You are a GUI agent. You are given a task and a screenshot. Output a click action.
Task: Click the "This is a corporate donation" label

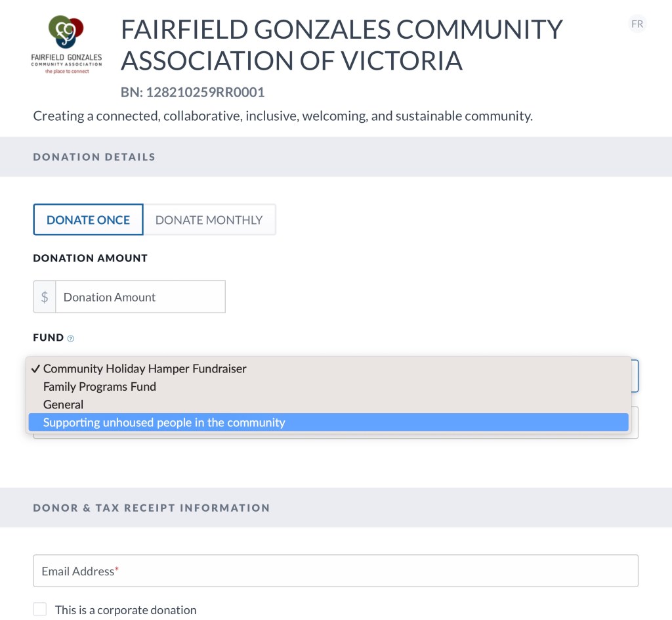click(x=125, y=610)
